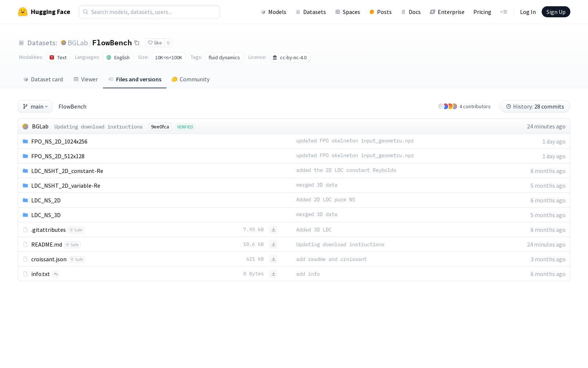This screenshot has width=588, height=368.
Task: Click the Datasets: label in the heading
Action: click(x=42, y=43)
